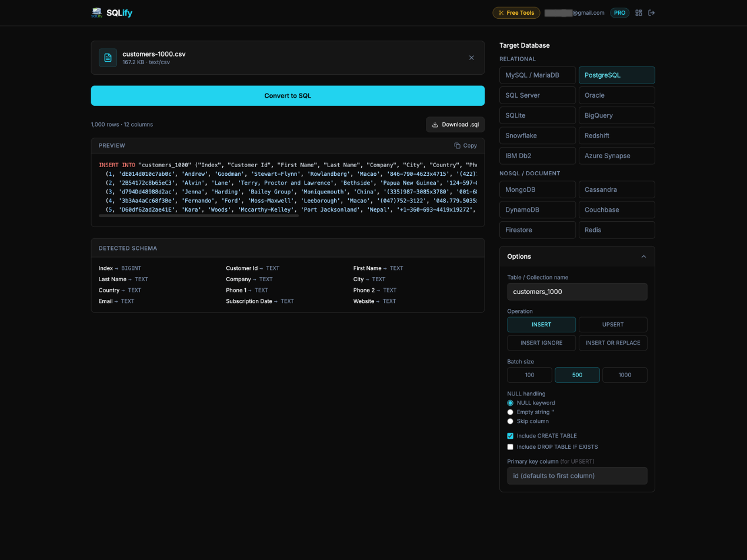Set batch size to 1000
The height and width of the screenshot is (560, 747).
(625, 375)
